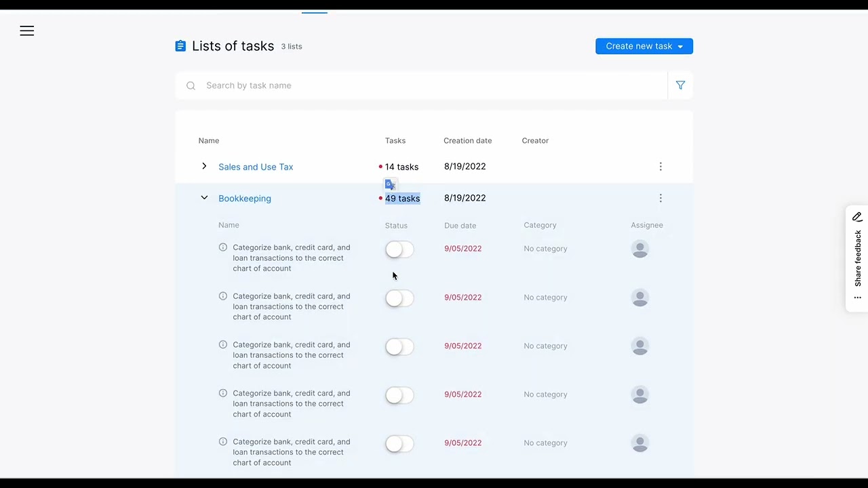This screenshot has height=488, width=868.
Task: Click the Due date sub-column header
Action: pyautogui.click(x=460, y=225)
